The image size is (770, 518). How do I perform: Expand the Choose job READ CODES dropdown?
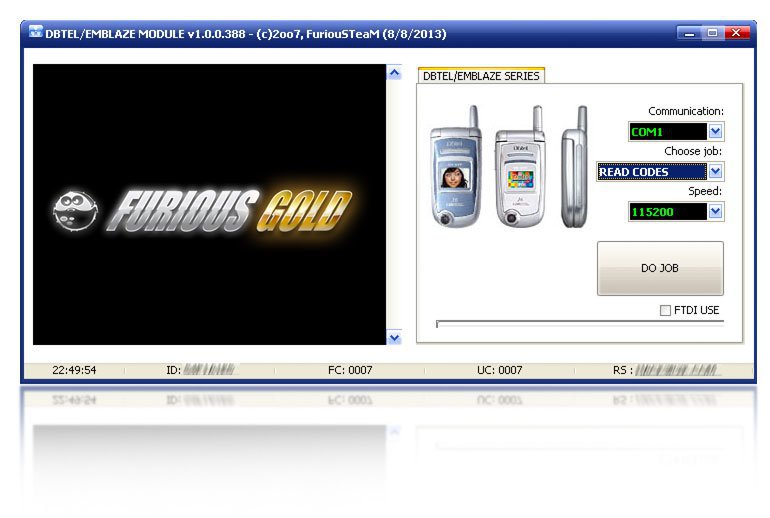click(715, 171)
